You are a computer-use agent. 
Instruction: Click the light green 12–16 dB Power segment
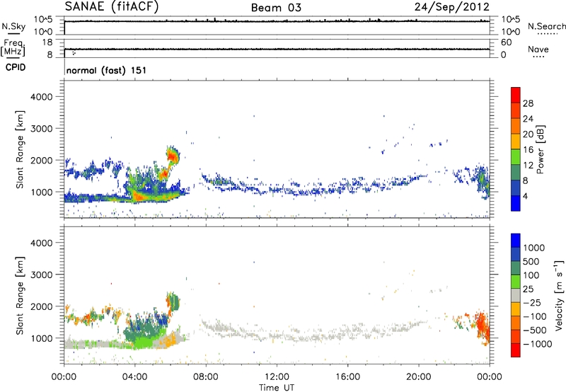click(x=516, y=157)
